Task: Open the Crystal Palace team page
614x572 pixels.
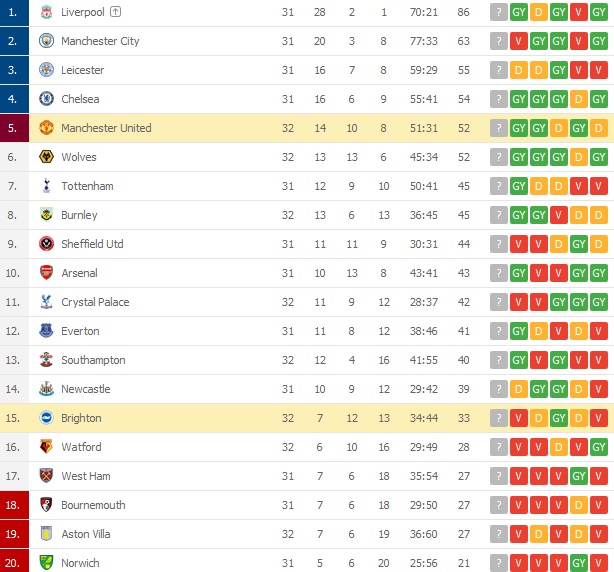Action: point(95,302)
